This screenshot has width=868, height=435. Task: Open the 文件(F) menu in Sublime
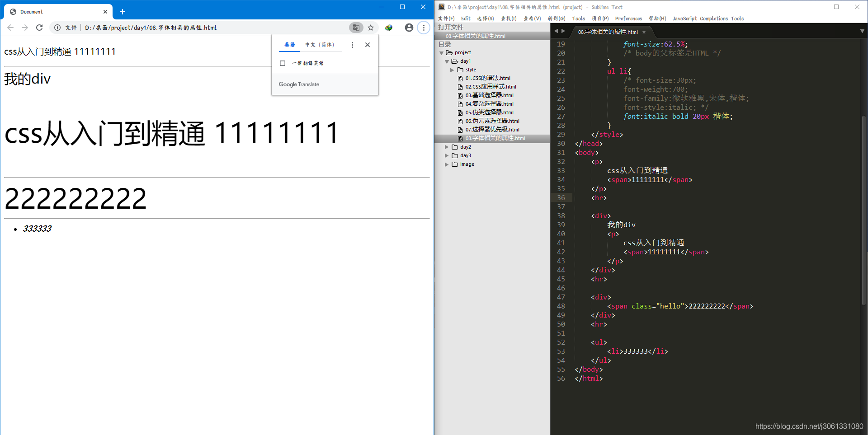click(446, 19)
